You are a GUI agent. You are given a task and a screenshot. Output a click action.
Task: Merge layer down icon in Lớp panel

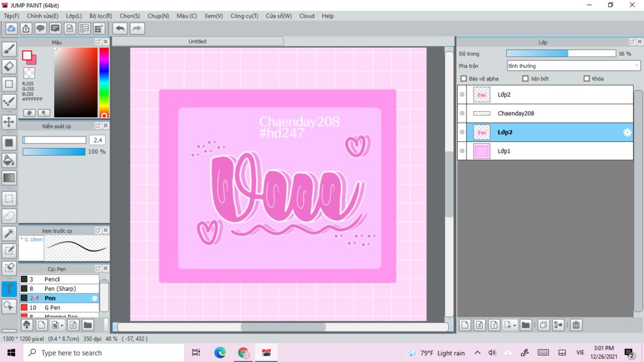click(x=558, y=325)
